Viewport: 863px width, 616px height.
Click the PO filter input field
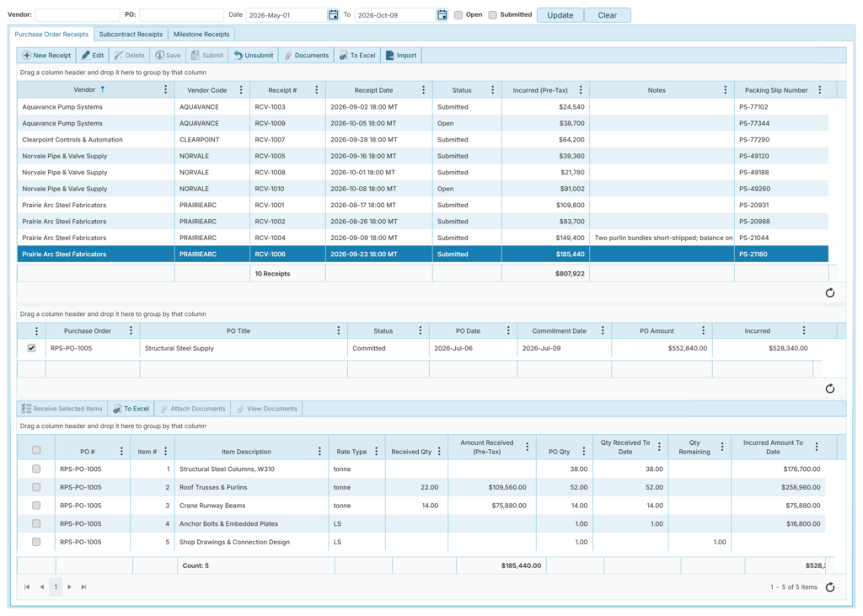point(182,15)
